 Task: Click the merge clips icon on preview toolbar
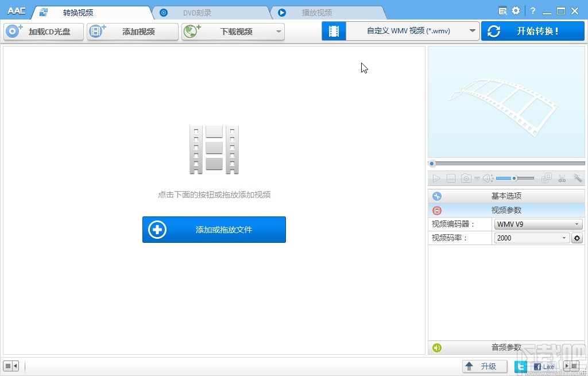pos(547,178)
